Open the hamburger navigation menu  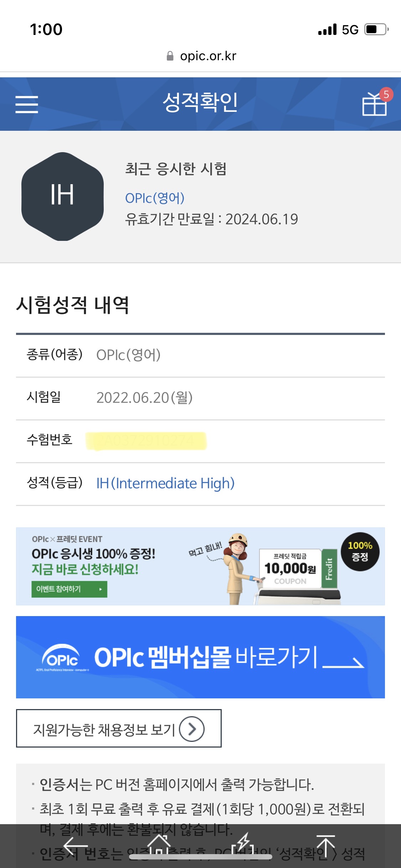pyautogui.click(x=27, y=104)
